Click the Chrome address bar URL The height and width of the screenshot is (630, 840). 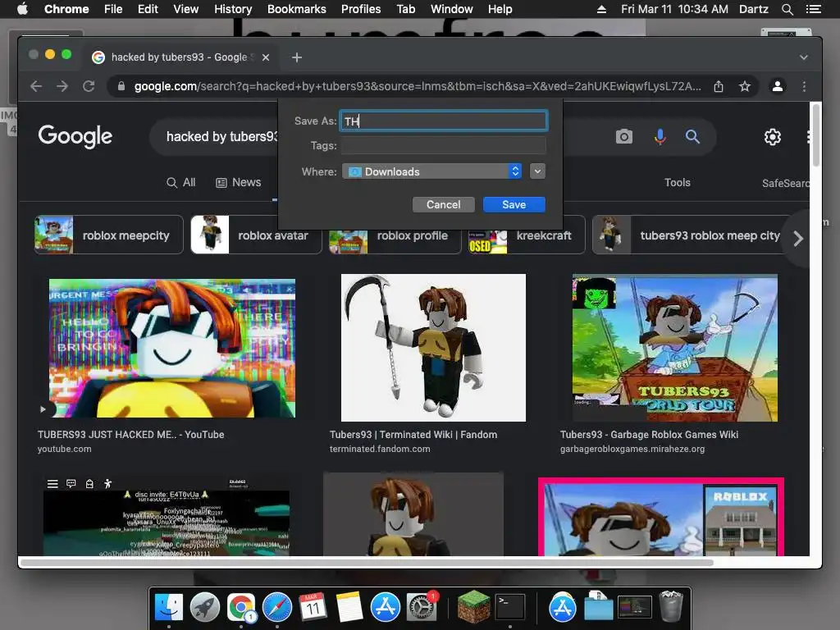(x=418, y=86)
